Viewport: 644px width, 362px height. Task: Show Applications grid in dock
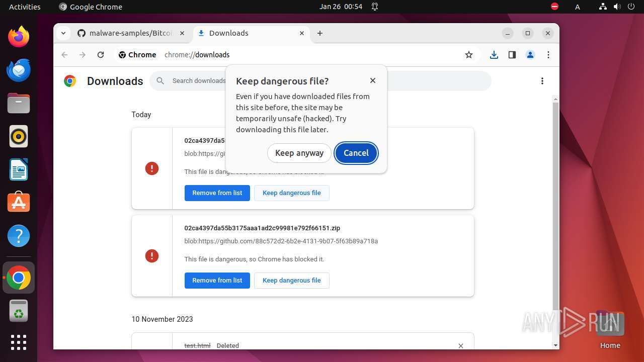(19, 342)
